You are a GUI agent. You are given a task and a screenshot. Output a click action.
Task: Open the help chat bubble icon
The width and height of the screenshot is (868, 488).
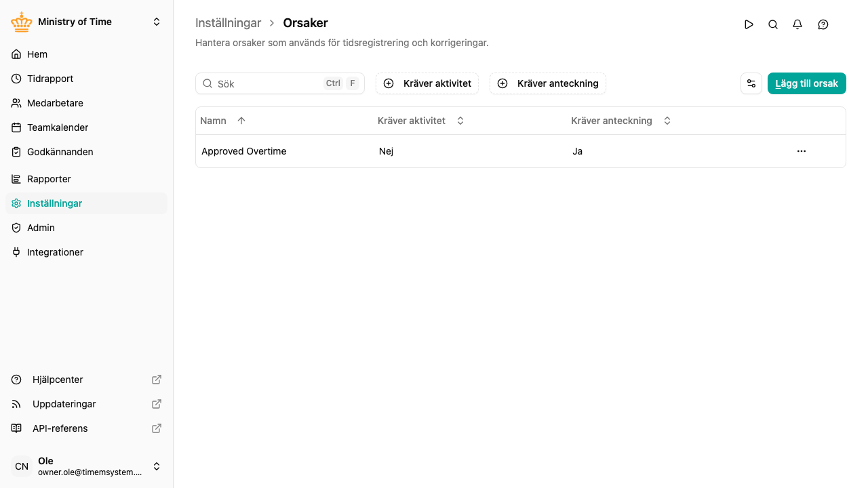coord(823,24)
